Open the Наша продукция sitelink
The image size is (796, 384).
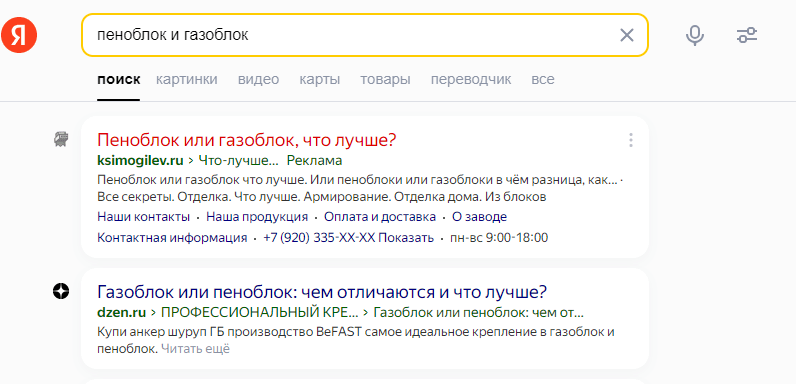click(257, 217)
